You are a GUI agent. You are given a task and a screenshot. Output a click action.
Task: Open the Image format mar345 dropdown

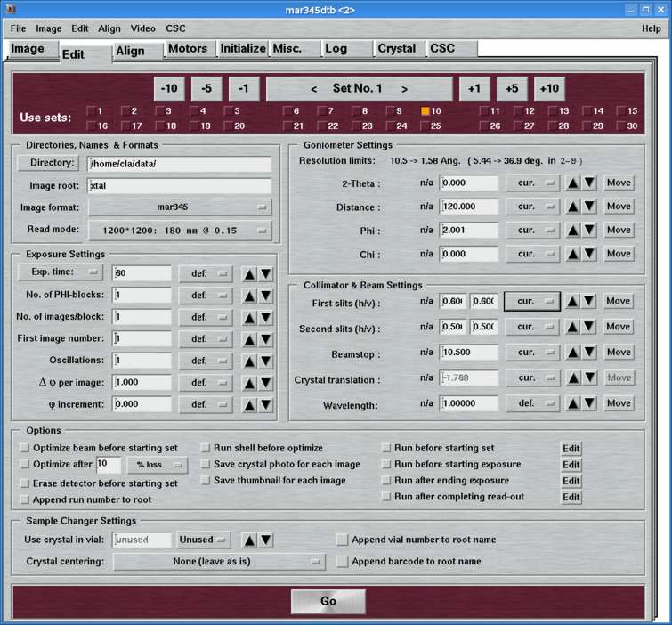click(180, 207)
